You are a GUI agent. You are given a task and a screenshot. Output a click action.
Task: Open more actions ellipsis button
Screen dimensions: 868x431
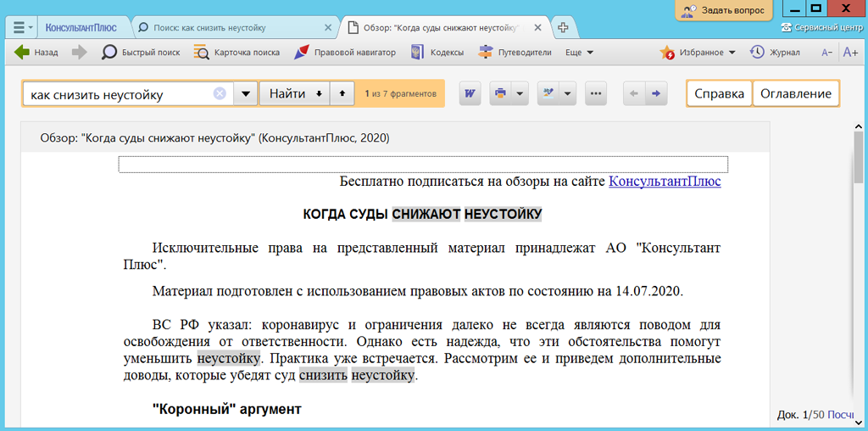pos(596,93)
